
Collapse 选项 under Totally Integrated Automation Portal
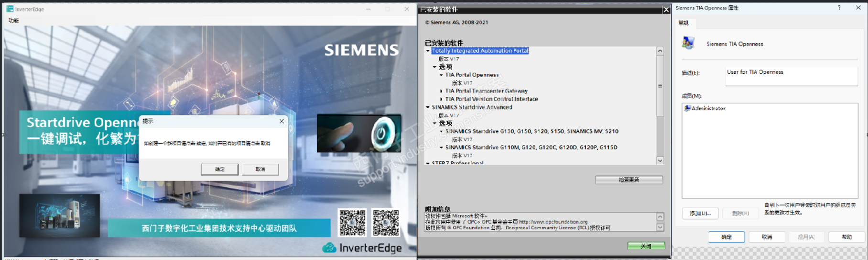pos(434,67)
